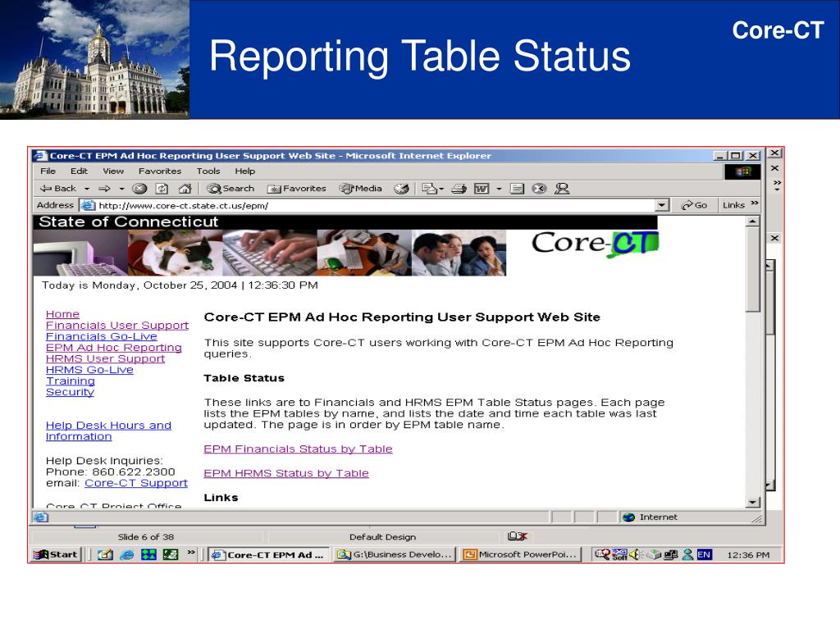Open the Back history dropdown arrow
Screen dimensions: 840x630
click(x=87, y=189)
